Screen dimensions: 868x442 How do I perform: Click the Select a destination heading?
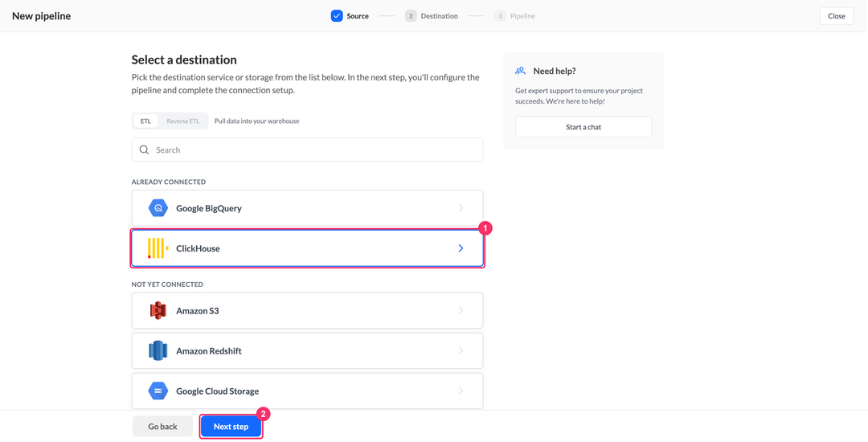click(x=184, y=59)
